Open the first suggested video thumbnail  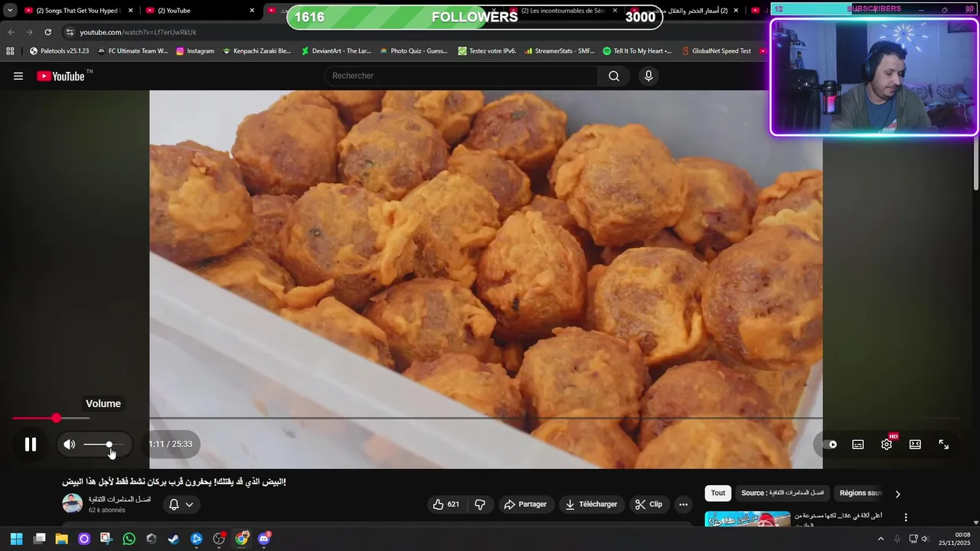tap(747, 520)
